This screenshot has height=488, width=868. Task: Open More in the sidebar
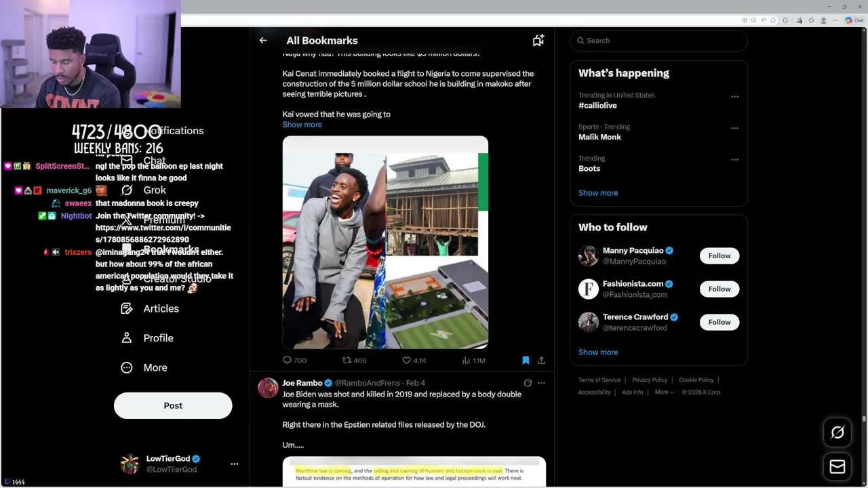[x=155, y=367]
